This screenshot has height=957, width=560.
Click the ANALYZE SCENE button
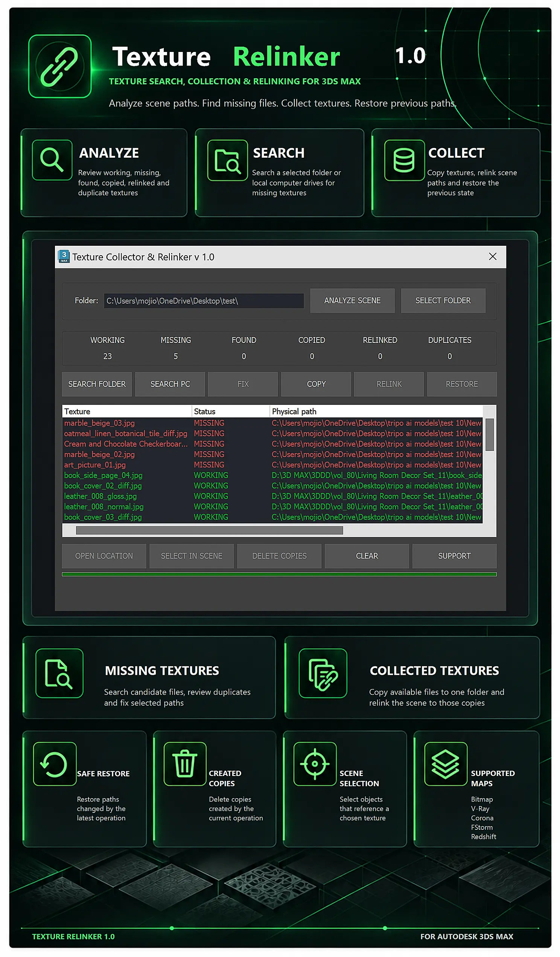coord(352,301)
